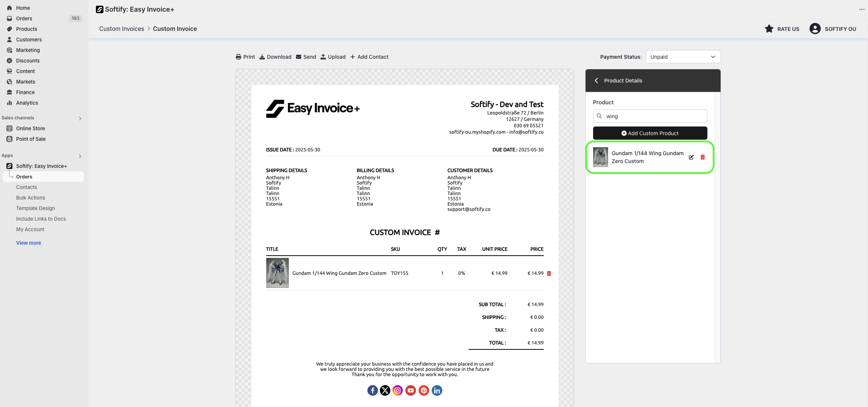The width and height of the screenshot is (868, 407).
Task: Go back using Product Details arrow
Action: 596,81
